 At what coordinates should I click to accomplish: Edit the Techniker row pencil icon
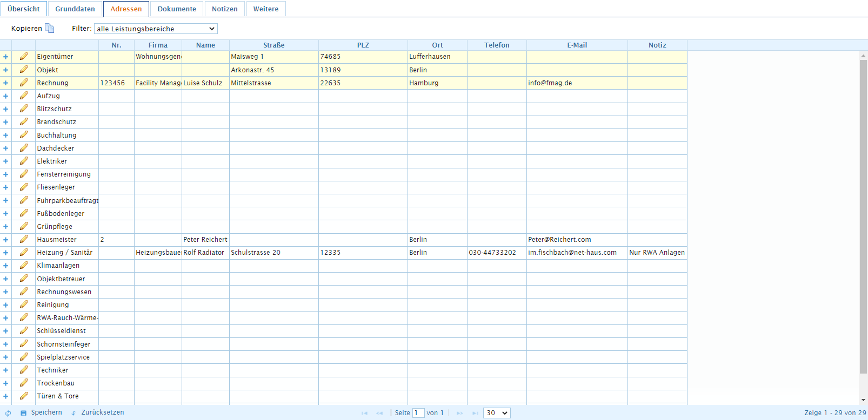point(24,370)
